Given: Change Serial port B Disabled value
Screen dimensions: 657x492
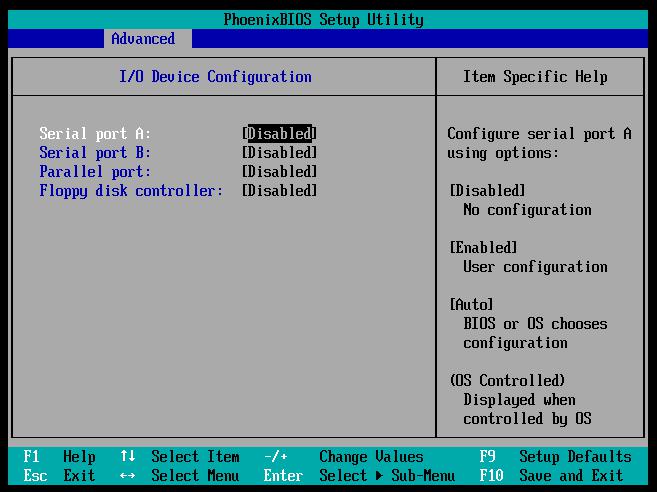Looking at the screenshot, I should pos(279,153).
